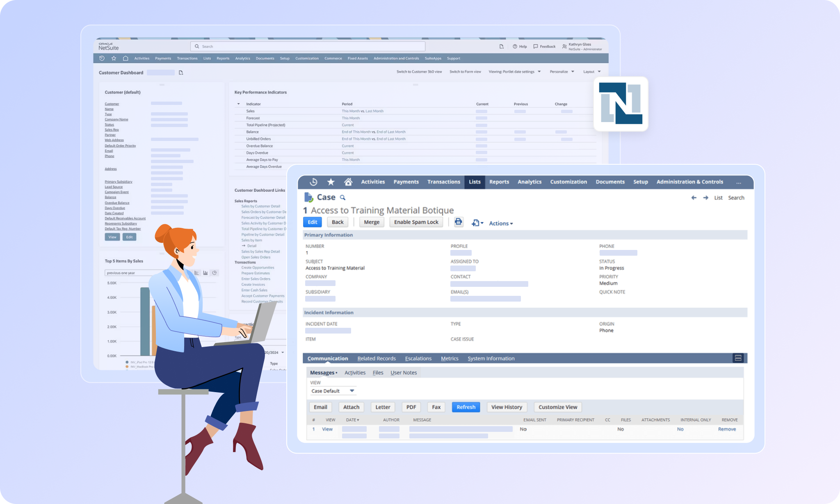
Task: Open Viewing: Portlet date settings dropdown
Action: point(515,72)
